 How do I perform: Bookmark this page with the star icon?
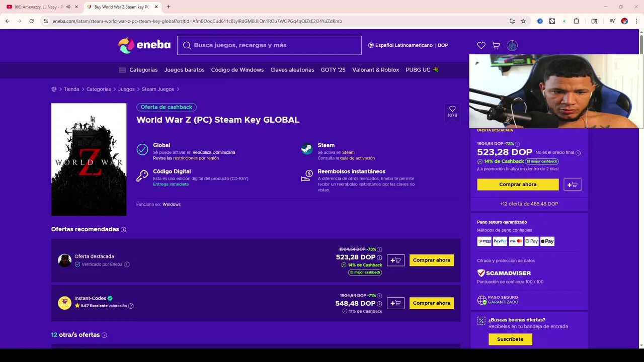pyautogui.click(x=523, y=21)
